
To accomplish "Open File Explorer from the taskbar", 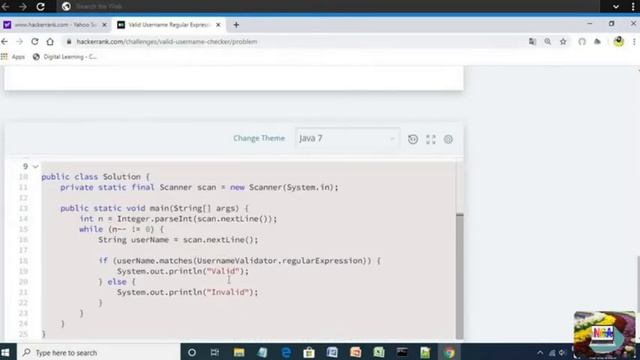I will [239, 352].
